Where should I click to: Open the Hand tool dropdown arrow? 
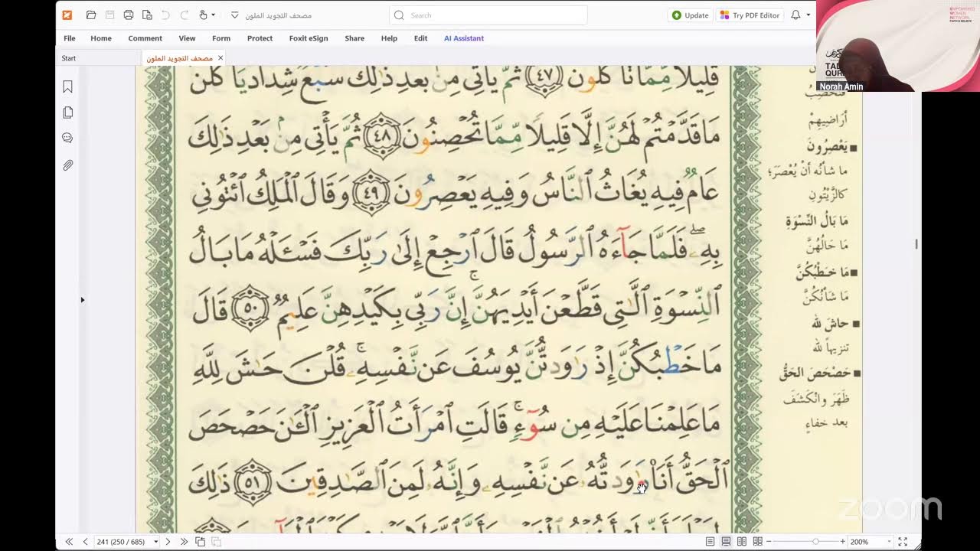point(213,15)
